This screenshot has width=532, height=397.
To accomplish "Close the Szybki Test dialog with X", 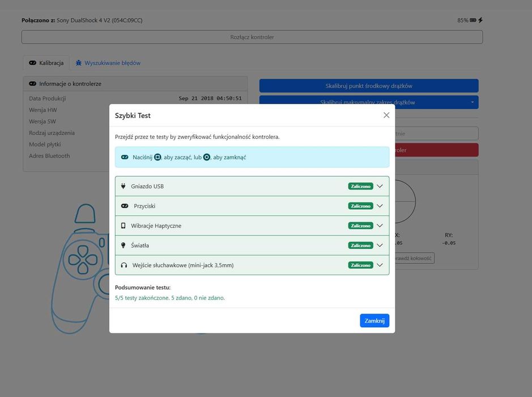I will click(386, 115).
